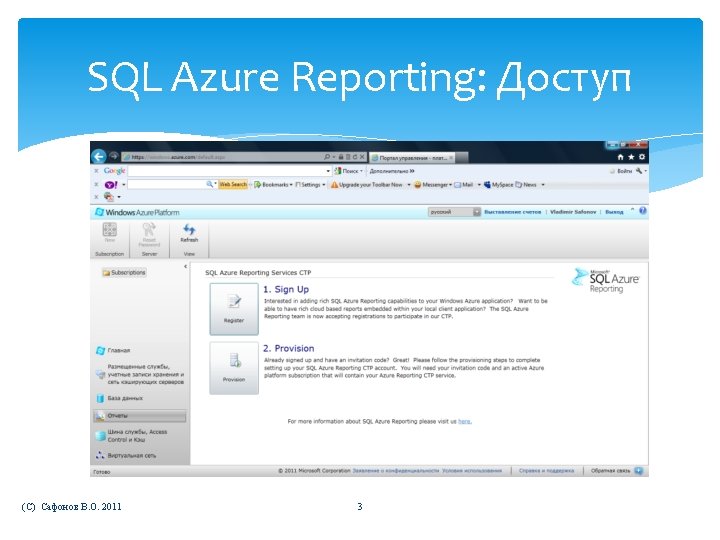720x540 pixels.
Task: Open MySpace from the Yahoo toolbar
Action: 498,185
